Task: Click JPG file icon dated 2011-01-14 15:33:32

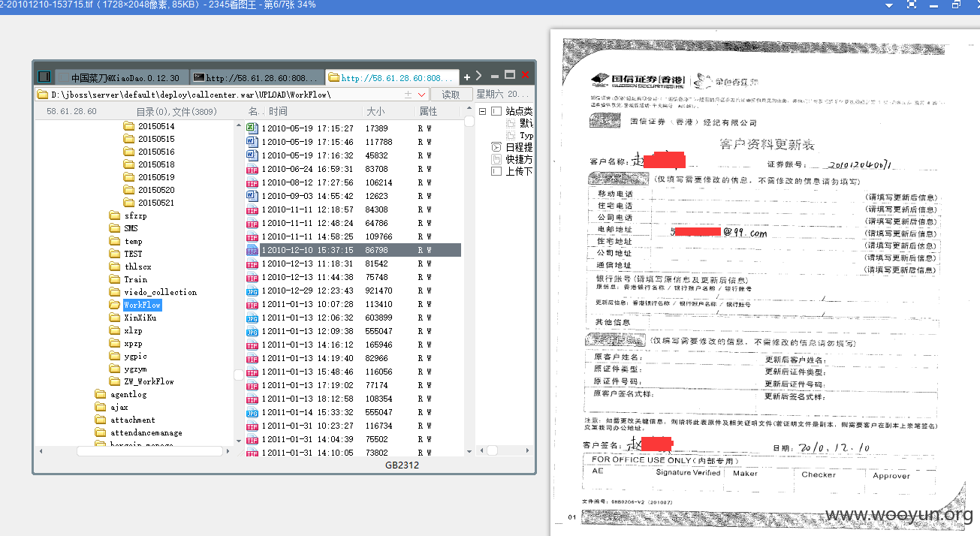Action: (x=252, y=412)
